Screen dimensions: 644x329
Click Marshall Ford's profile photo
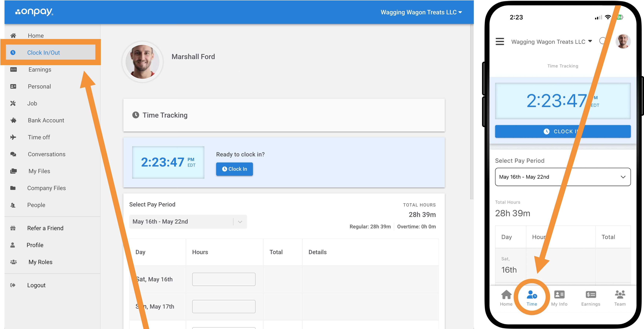coord(142,62)
